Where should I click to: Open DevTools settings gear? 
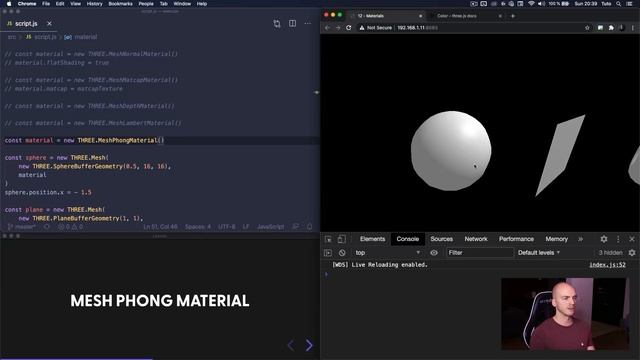604,239
